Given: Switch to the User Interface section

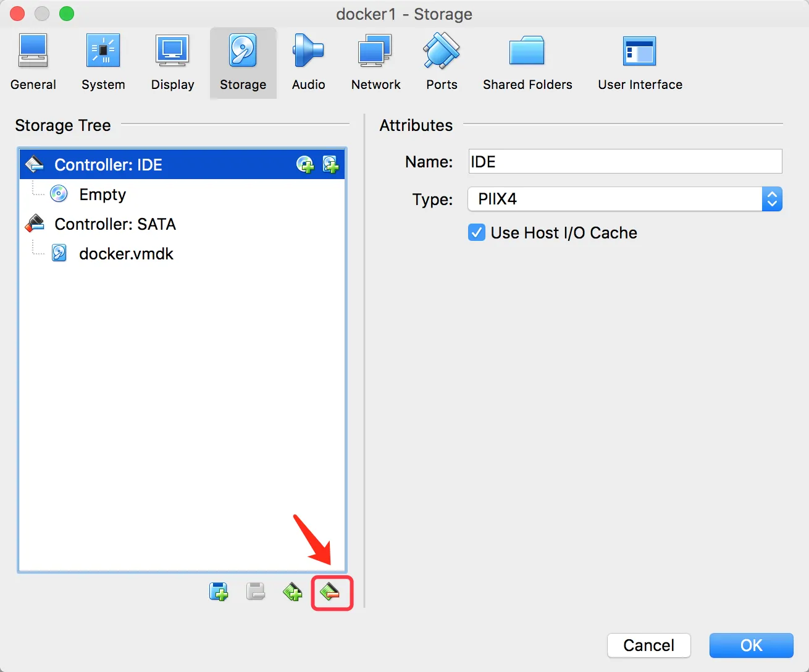Looking at the screenshot, I should tap(640, 63).
